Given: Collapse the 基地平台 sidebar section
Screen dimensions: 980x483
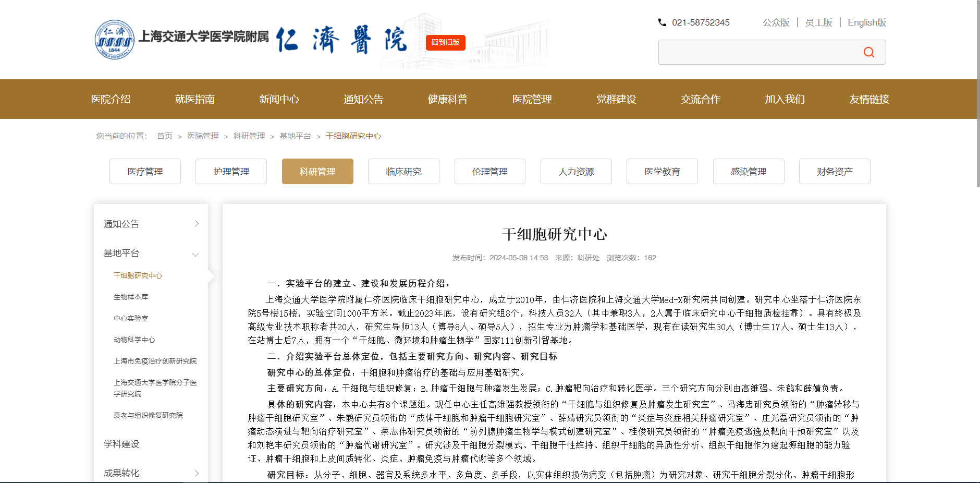Looking at the screenshot, I should pyautogui.click(x=195, y=254).
